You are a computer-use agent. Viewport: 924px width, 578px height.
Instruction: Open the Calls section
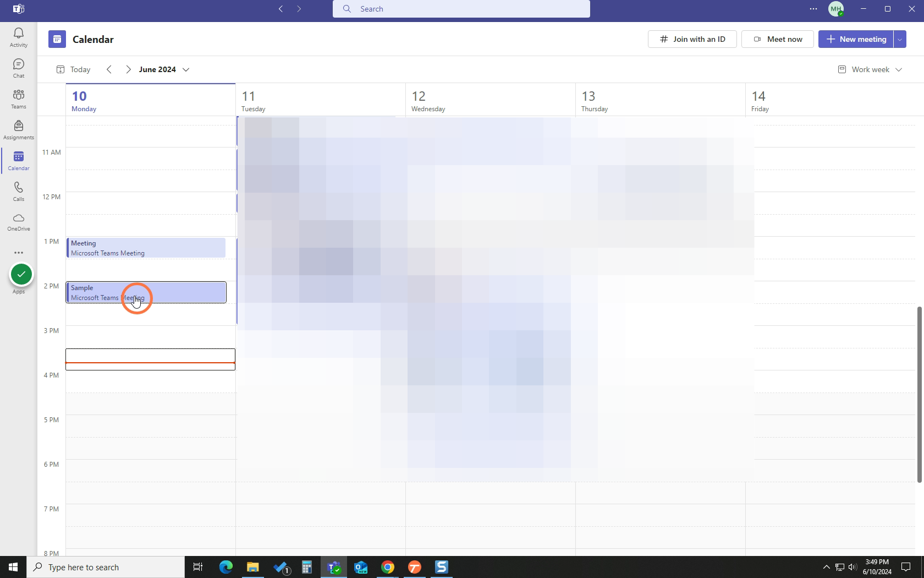(x=18, y=192)
